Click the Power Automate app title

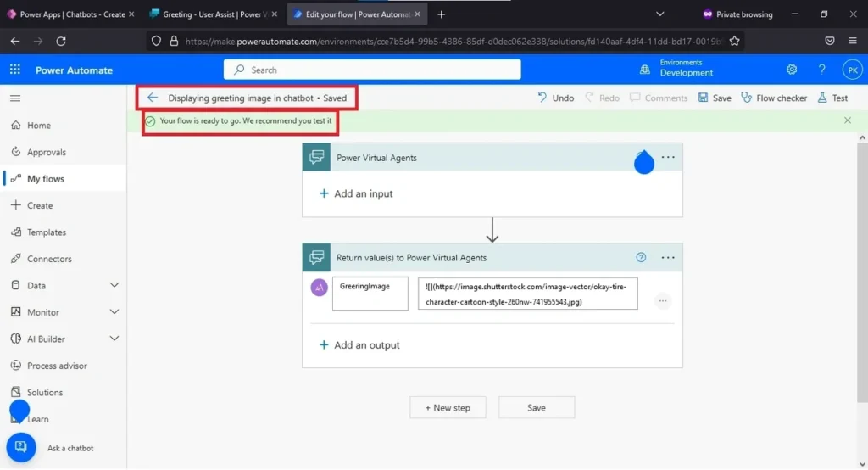click(x=75, y=70)
